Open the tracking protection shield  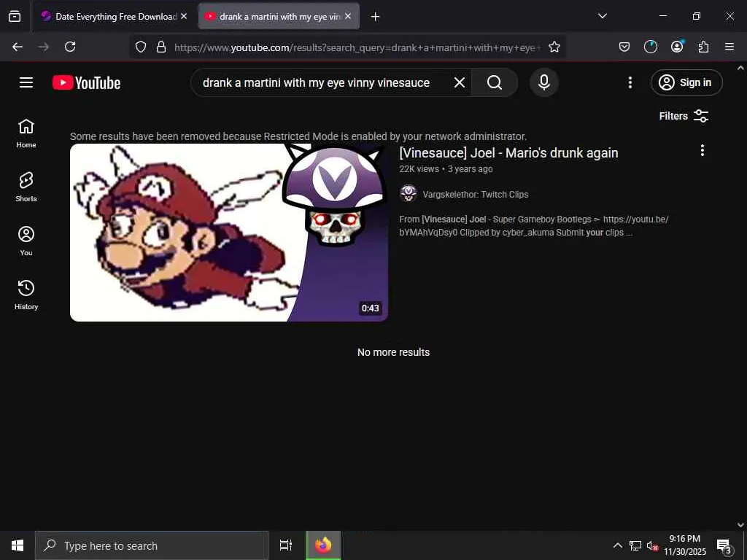(x=141, y=47)
